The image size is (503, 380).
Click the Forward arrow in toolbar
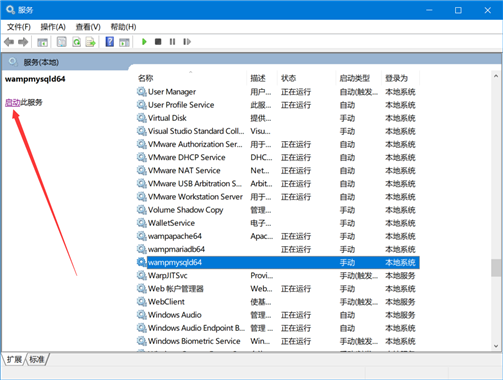coord(23,42)
